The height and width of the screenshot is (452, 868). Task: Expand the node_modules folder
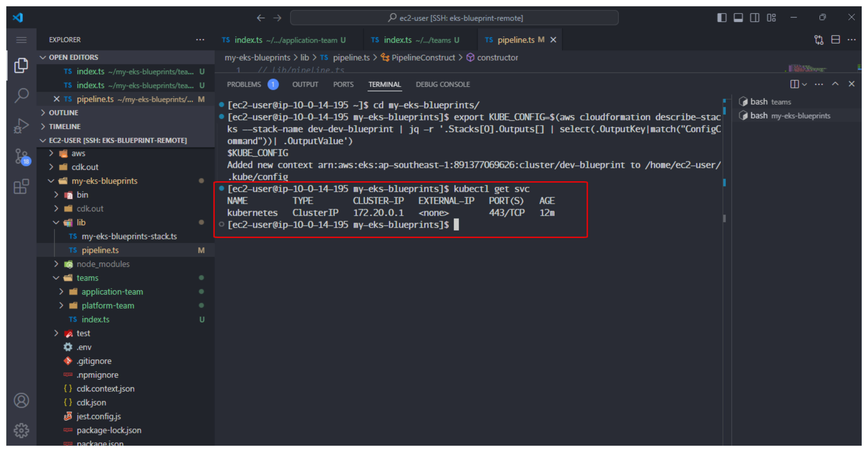point(125,264)
